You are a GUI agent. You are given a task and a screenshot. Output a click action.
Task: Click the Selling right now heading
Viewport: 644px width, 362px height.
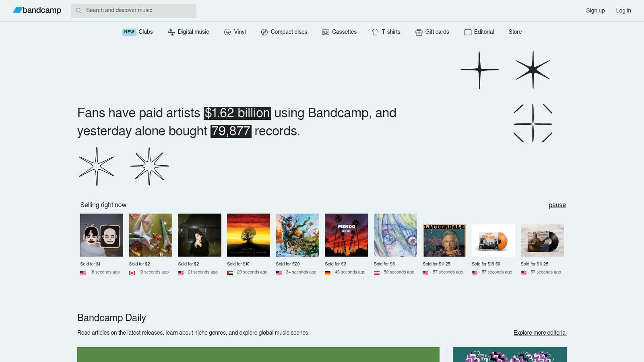pos(103,205)
